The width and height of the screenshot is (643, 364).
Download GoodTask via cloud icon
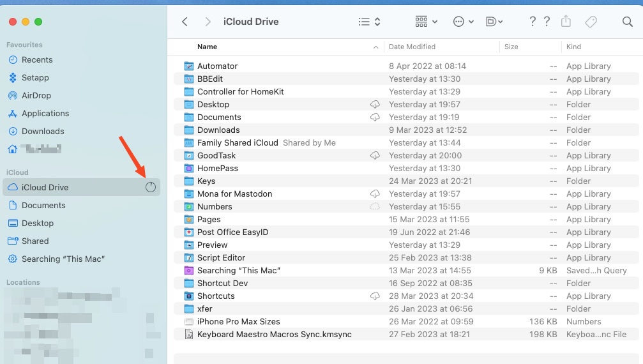point(375,155)
